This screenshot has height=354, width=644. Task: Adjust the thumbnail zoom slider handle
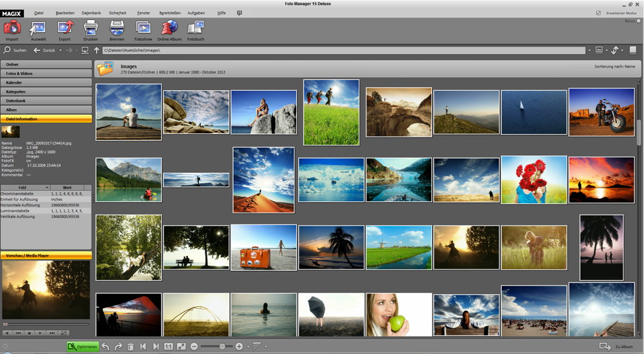pos(222,347)
